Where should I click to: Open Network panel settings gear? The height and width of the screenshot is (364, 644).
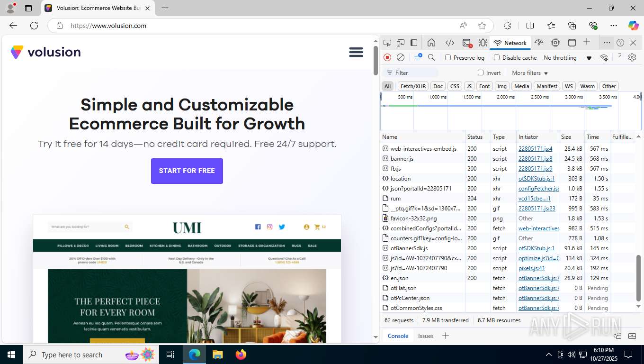[632, 57]
